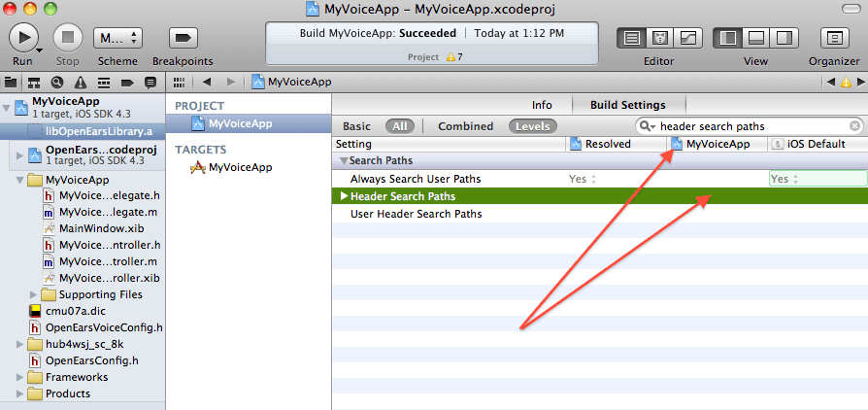Open the issue navigator warning icon

tap(79, 83)
